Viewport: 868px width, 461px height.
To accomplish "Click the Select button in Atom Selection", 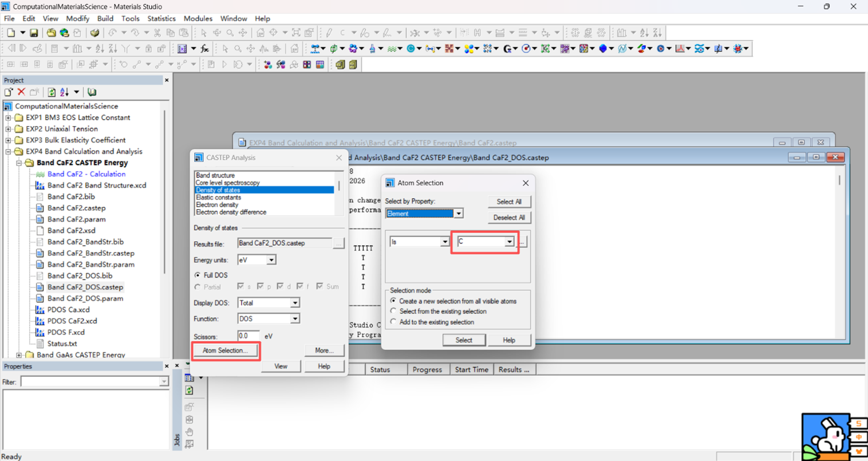I will [x=464, y=340].
